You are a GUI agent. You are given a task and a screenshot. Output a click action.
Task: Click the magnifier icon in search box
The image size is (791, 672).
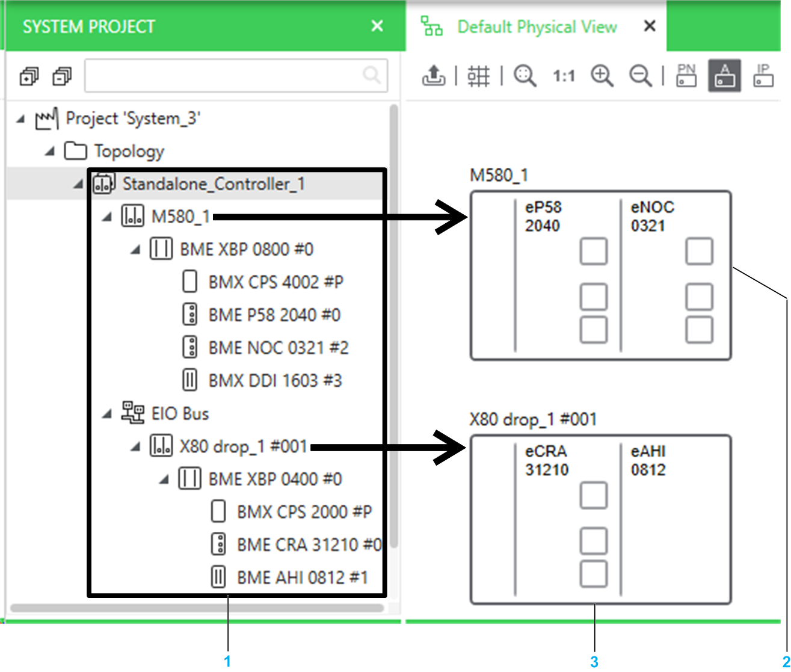(372, 75)
